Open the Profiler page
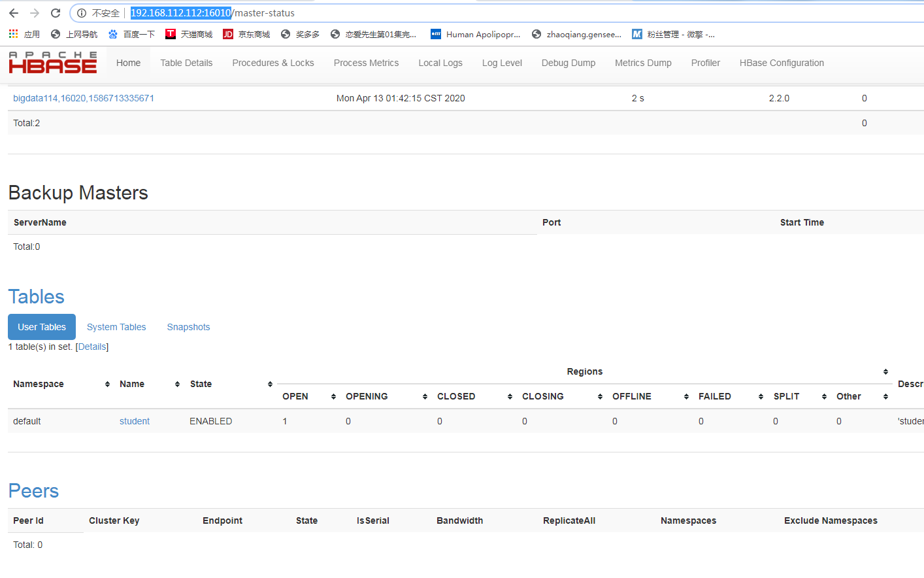Image resolution: width=924 pixels, height=578 pixels. (706, 63)
